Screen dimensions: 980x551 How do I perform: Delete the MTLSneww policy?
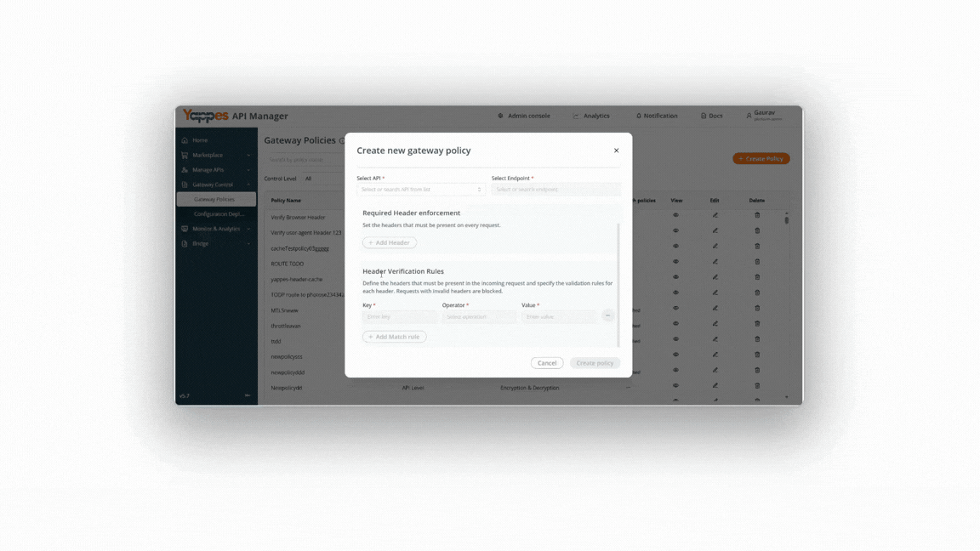click(x=757, y=308)
